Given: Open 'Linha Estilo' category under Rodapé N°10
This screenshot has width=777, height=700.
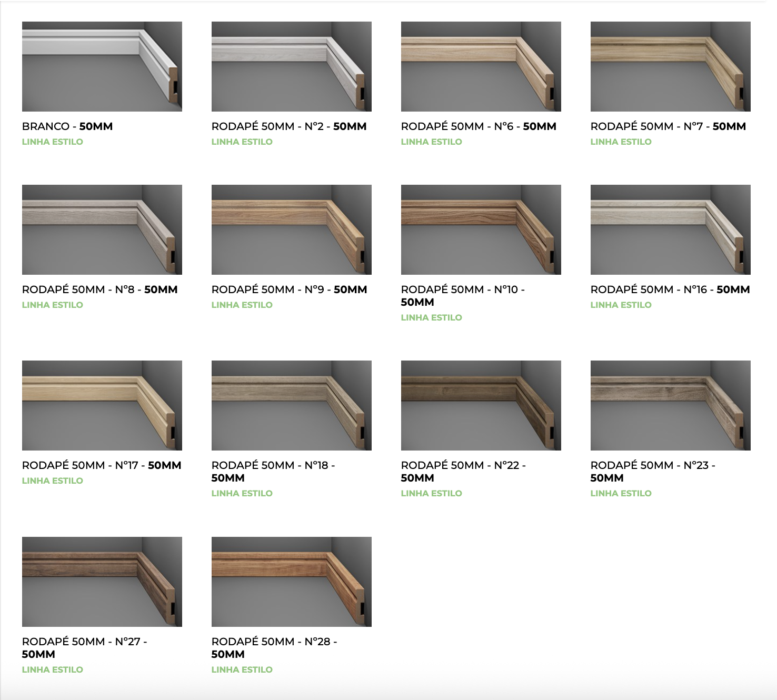Looking at the screenshot, I should click(431, 317).
